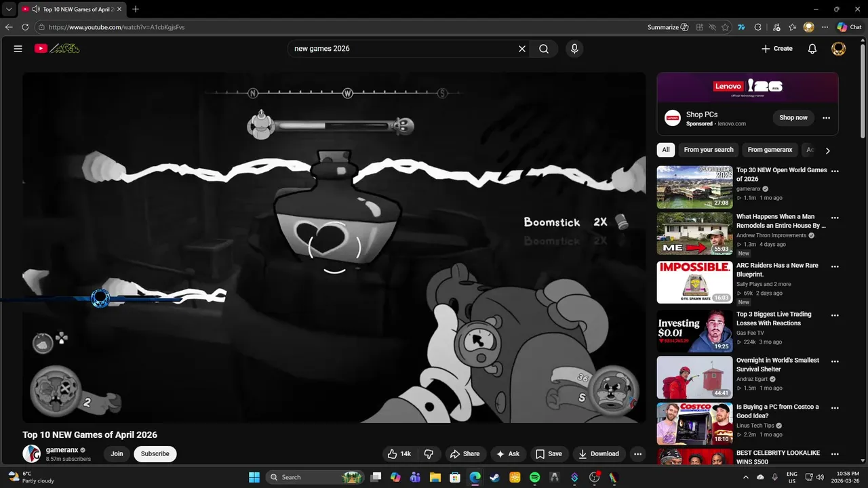Switch to the Top 10 NEW Games tab
868x488 pixels.
(x=71, y=9)
